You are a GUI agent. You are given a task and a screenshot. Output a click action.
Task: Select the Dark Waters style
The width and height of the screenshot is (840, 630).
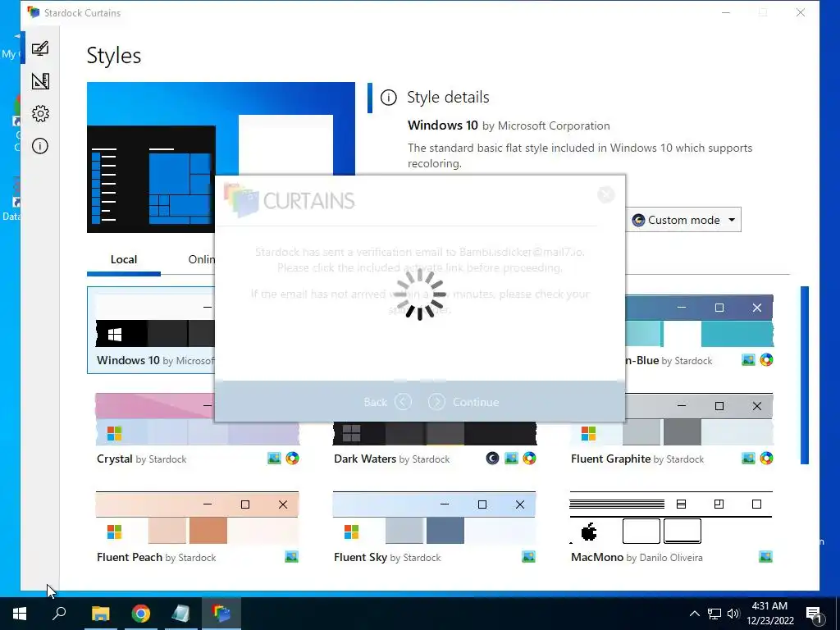tap(435, 434)
